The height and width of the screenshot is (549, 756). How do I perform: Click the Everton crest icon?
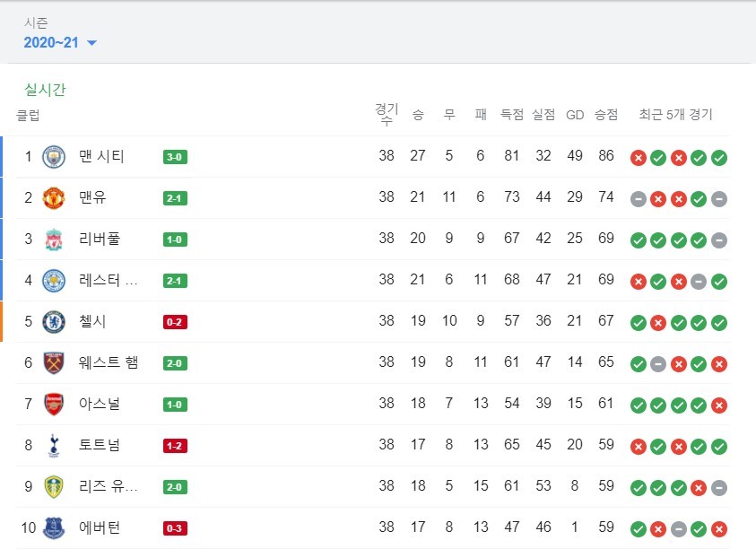pos(54,527)
